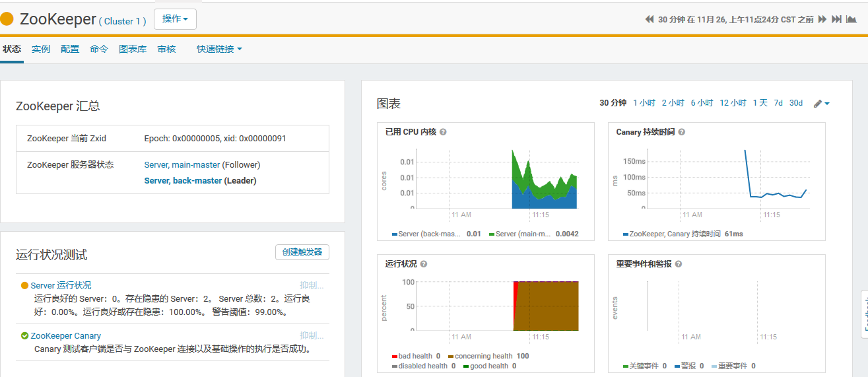Click blue Server (back-mas... legend swatch

[395, 234]
